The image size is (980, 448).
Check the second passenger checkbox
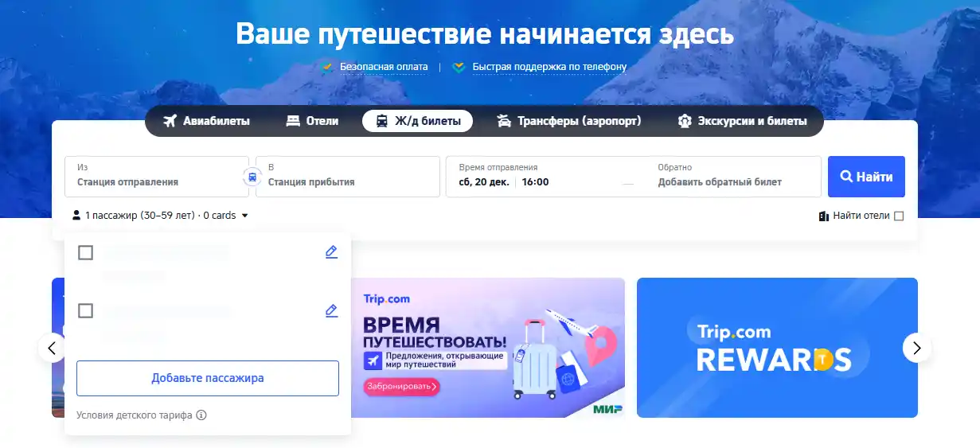click(86, 310)
